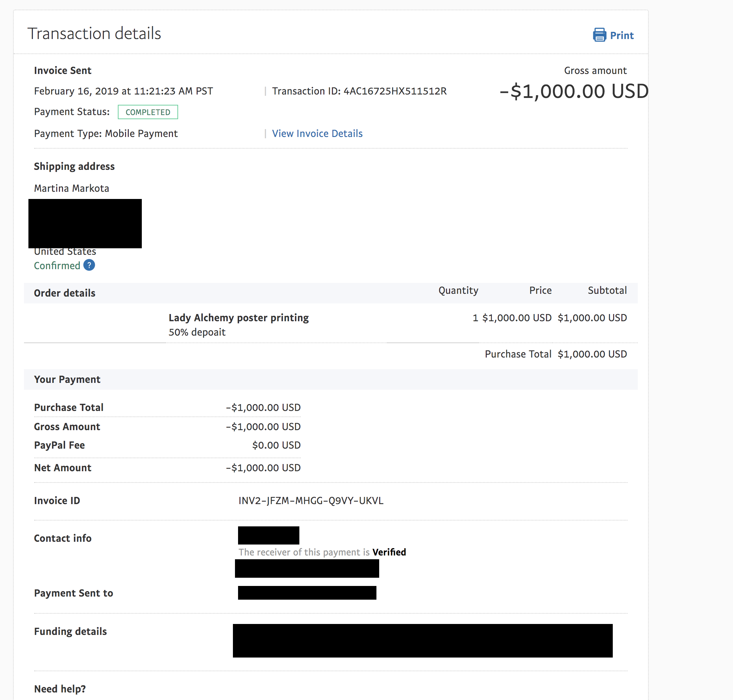Screen dimensions: 733x700
Task: Click the $0.00 USD fee value
Action: (276, 445)
